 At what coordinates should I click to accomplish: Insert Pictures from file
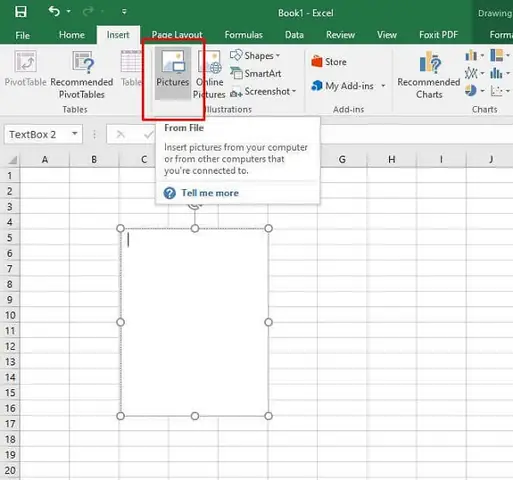(x=173, y=73)
